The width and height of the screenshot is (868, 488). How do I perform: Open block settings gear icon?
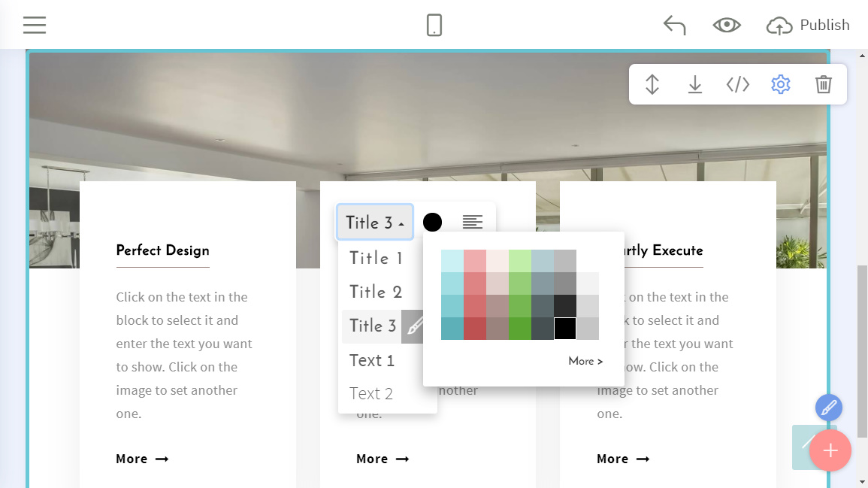tap(781, 84)
